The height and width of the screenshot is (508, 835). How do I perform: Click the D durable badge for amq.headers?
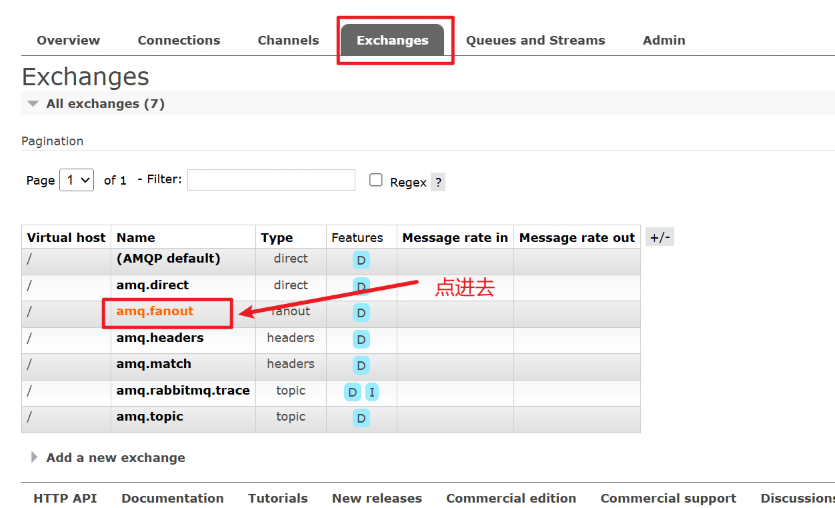coord(361,339)
